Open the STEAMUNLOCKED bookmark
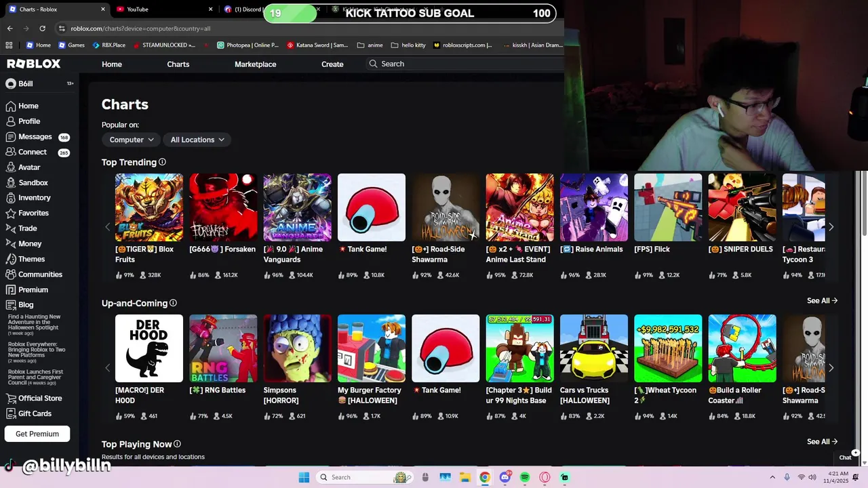Screen dimensions: 868x488 164,45
